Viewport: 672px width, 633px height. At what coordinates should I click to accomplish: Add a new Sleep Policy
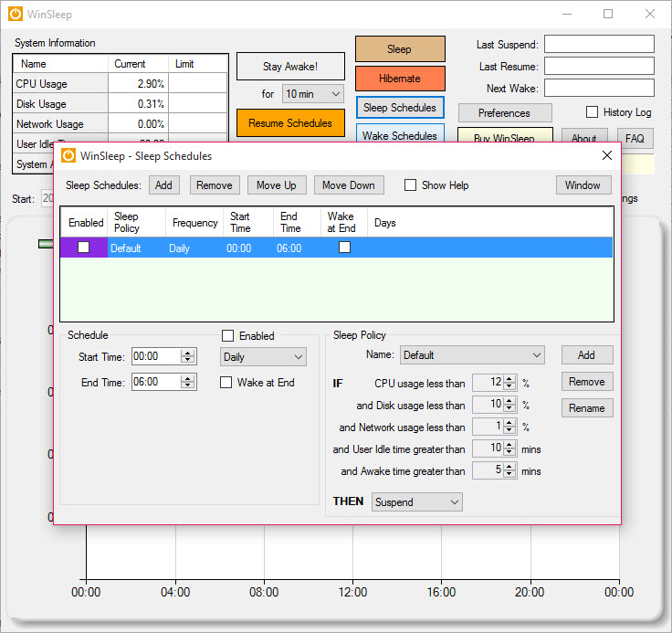coord(587,355)
